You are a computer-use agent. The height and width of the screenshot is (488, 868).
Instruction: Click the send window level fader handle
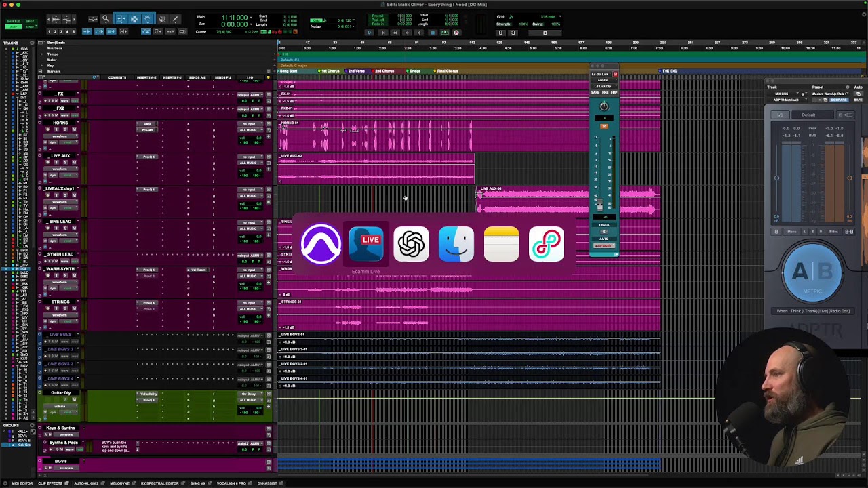click(x=599, y=205)
